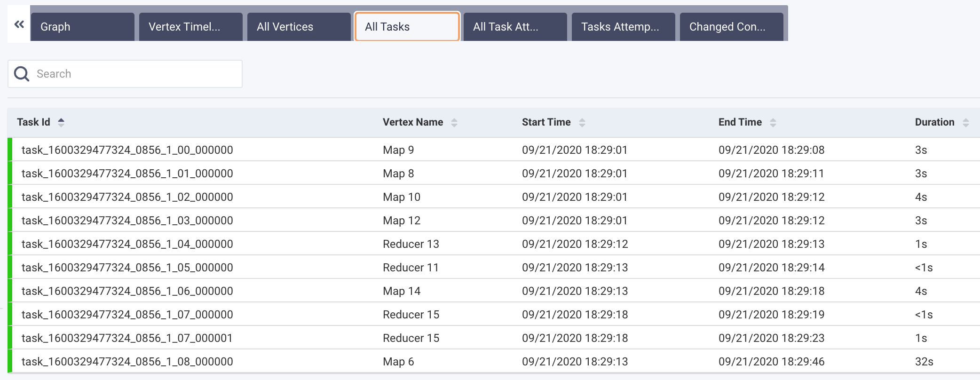This screenshot has width=980, height=380.
Task: Switch to the Graph tab
Action: (x=83, y=27)
